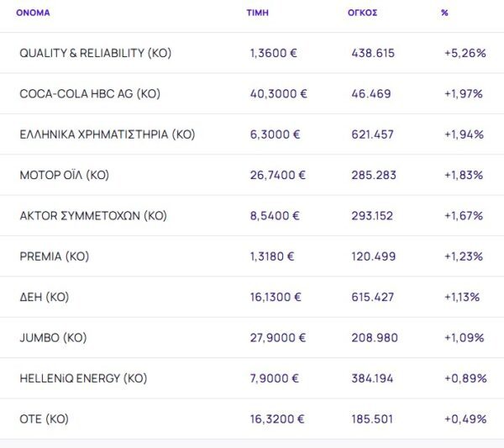Sort by the % change column header
The image size is (504, 448).
point(444,13)
